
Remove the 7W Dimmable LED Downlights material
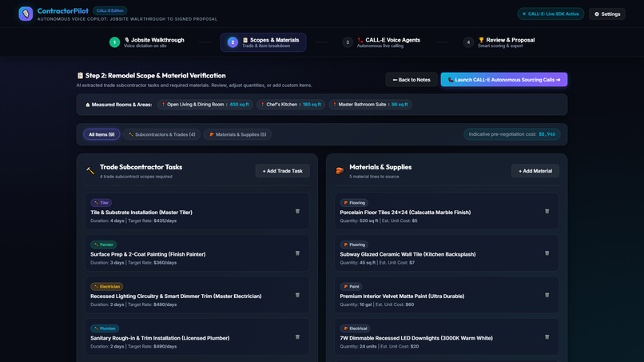(x=547, y=337)
